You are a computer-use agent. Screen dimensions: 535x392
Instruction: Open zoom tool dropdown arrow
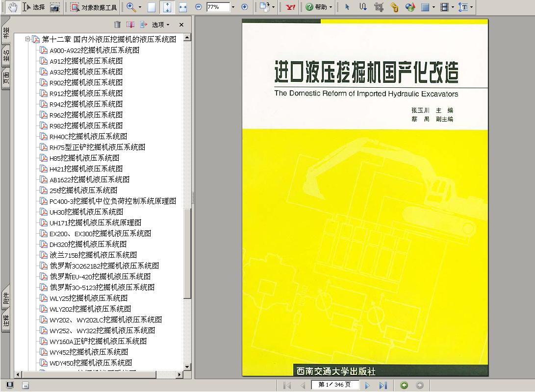pos(140,7)
